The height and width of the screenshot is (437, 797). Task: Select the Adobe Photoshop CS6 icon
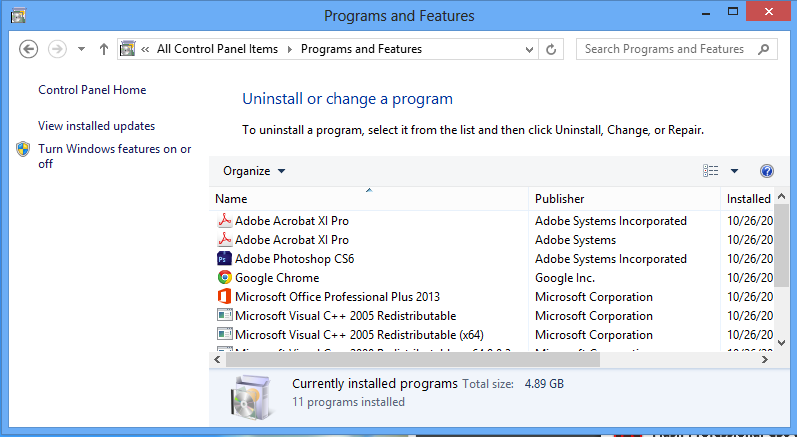pos(224,259)
